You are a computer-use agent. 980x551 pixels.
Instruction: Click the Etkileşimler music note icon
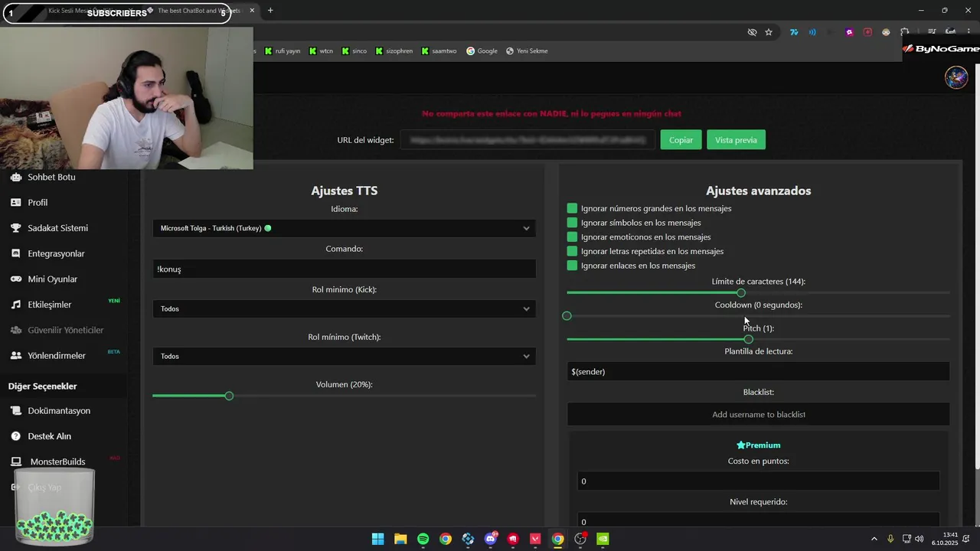pyautogui.click(x=15, y=305)
